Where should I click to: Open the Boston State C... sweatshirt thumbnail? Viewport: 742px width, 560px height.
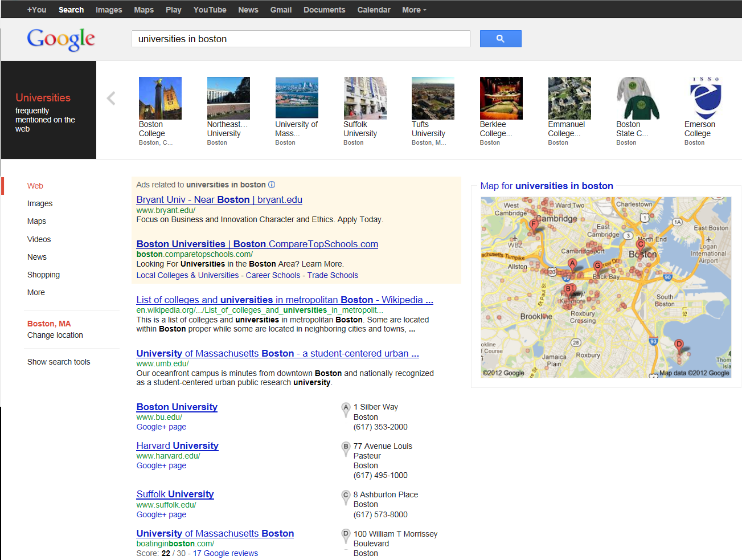[638, 98]
